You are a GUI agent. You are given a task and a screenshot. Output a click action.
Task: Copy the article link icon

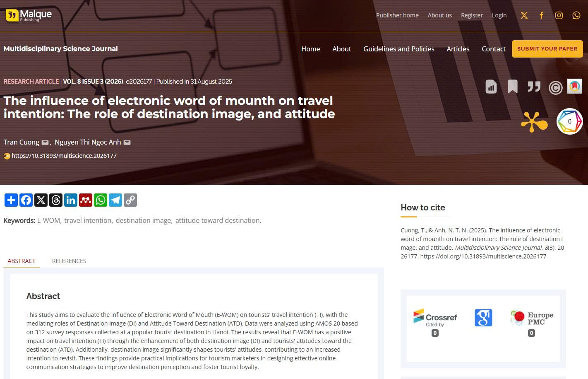click(x=130, y=200)
